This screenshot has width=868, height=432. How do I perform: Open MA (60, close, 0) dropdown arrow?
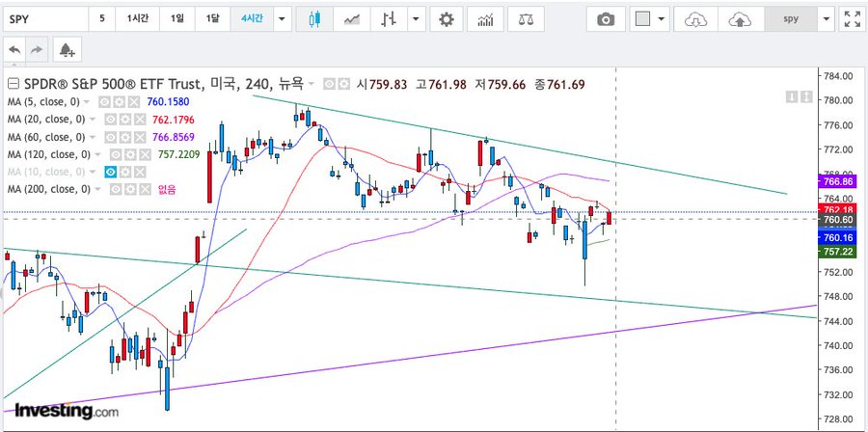click(93, 138)
